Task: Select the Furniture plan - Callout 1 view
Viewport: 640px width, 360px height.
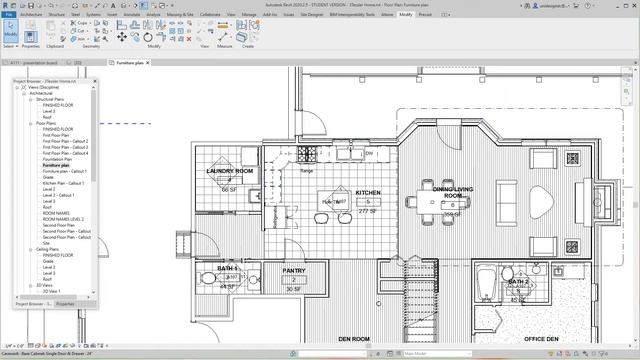Action: click(x=64, y=171)
